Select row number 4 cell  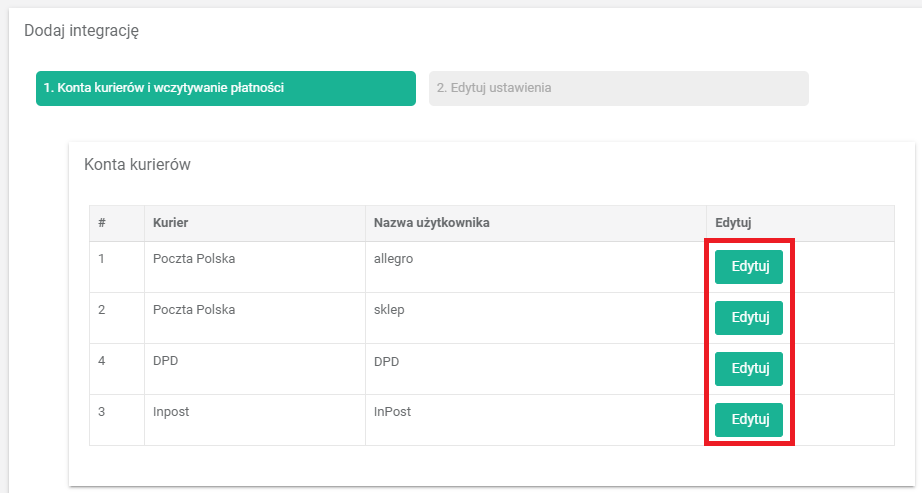click(102, 361)
